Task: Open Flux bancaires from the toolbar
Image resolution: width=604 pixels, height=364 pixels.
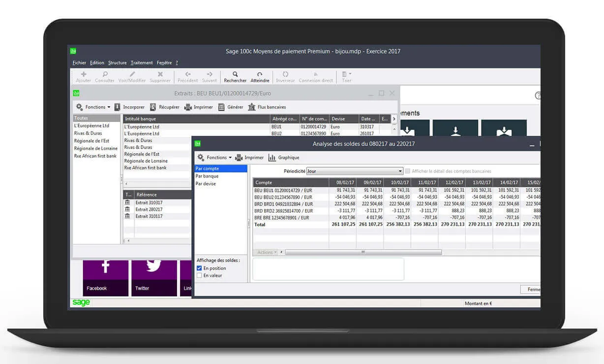Action: click(x=252, y=107)
